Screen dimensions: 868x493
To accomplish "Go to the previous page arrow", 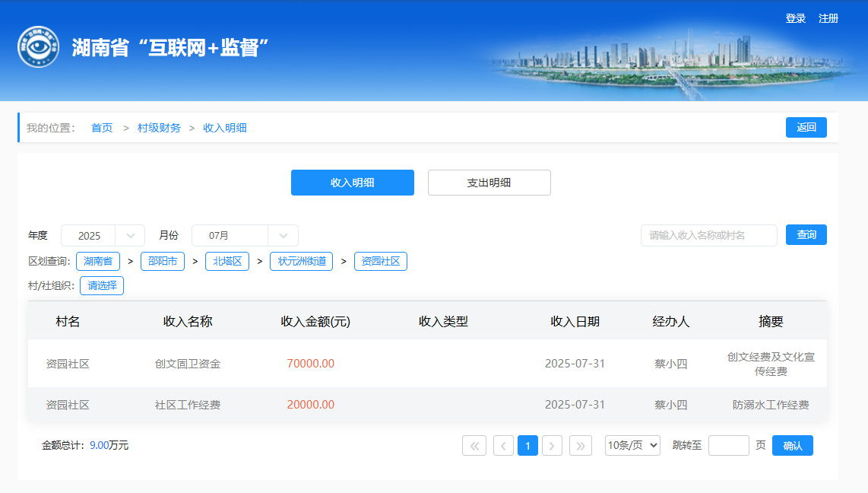I will 503,446.
